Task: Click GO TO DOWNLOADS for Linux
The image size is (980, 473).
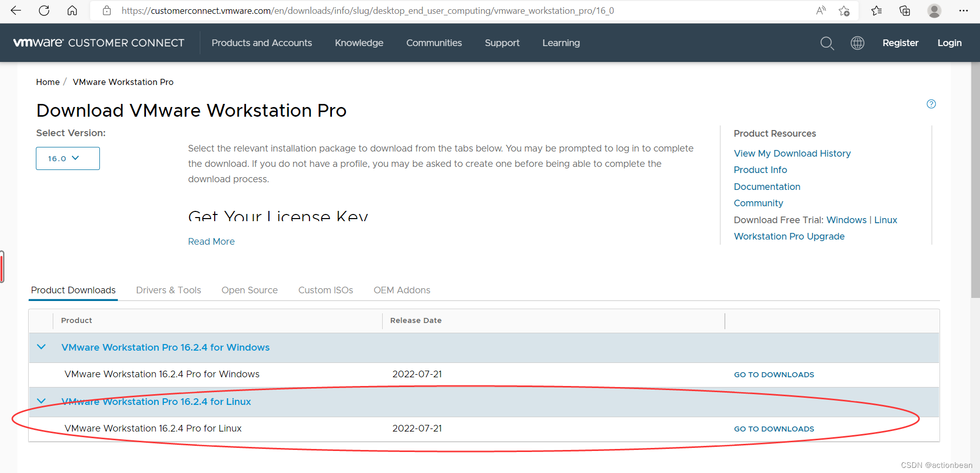Action: (774, 428)
